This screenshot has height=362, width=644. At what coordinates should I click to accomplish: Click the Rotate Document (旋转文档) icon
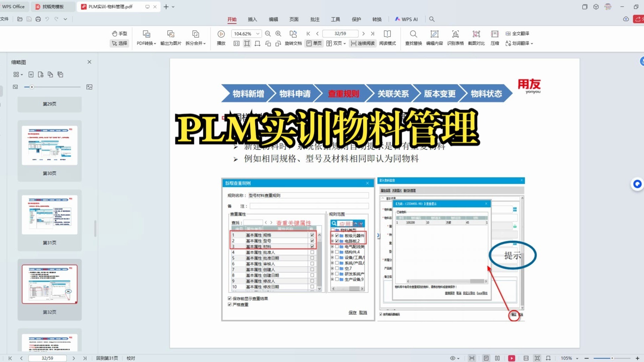click(293, 34)
